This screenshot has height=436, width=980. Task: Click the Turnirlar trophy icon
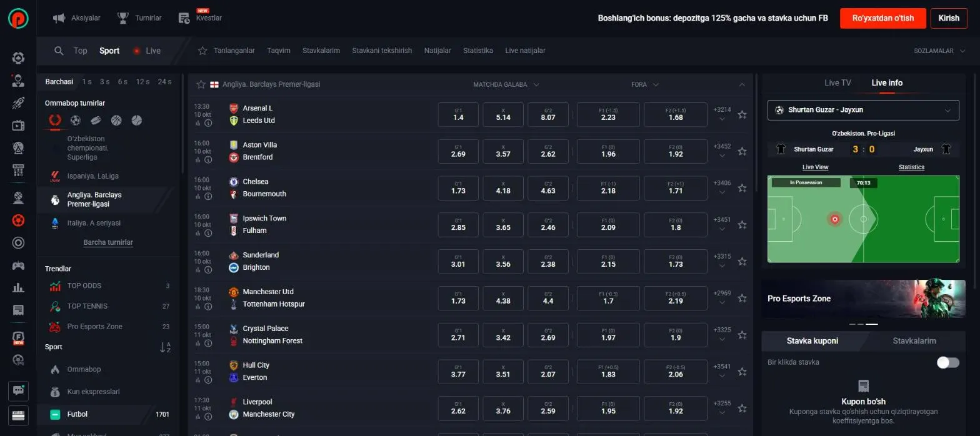tap(123, 18)
